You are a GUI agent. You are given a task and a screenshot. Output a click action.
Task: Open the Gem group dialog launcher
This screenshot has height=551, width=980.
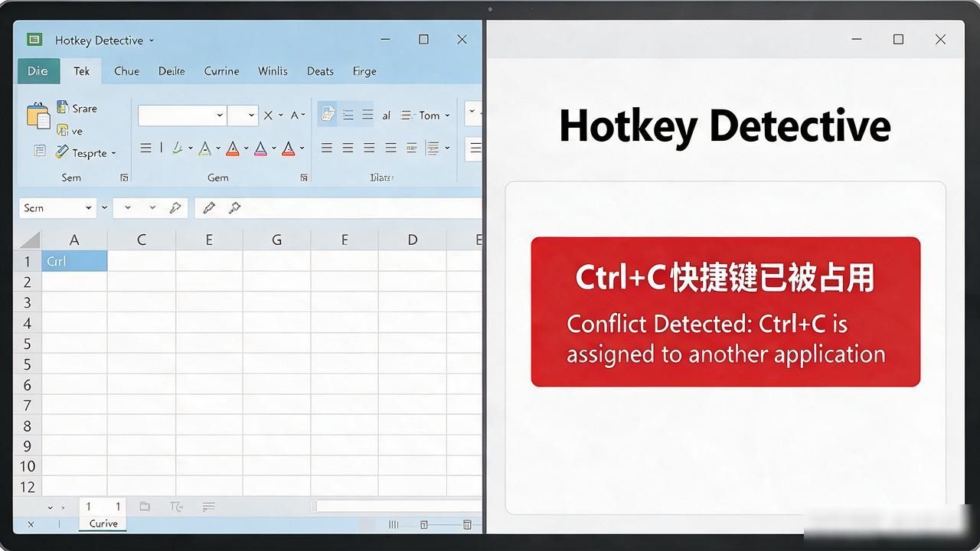[x=304, y=178]
